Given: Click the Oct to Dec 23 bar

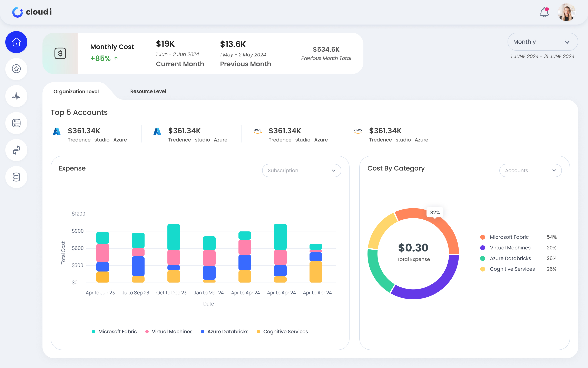Looking at the screenshot, I should (174, 253).
